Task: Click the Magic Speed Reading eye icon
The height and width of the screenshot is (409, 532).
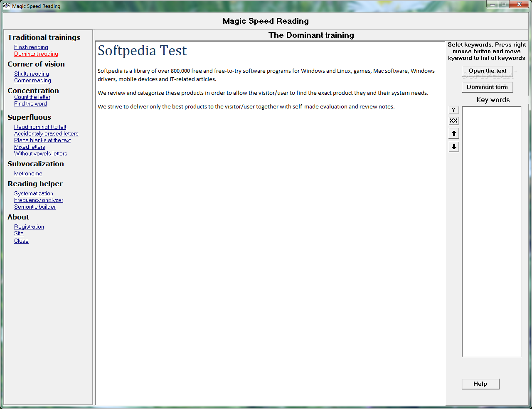Action: click(7, 6)
